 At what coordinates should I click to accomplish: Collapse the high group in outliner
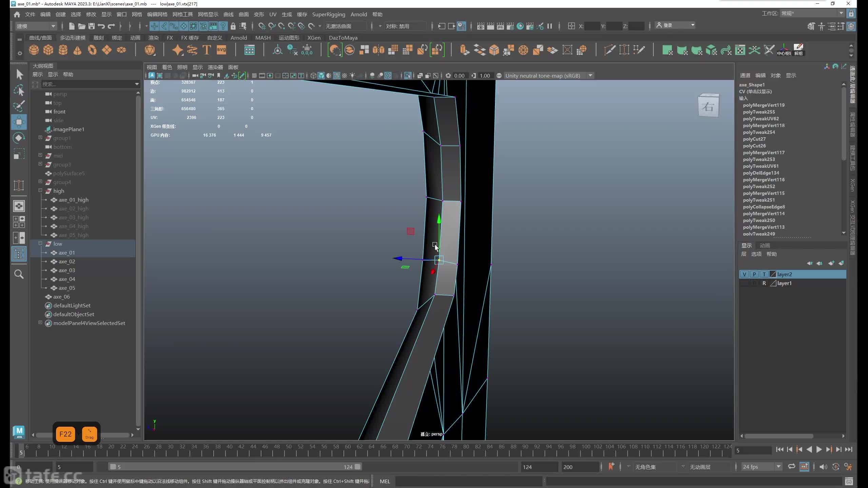click(x=40, y=190)
